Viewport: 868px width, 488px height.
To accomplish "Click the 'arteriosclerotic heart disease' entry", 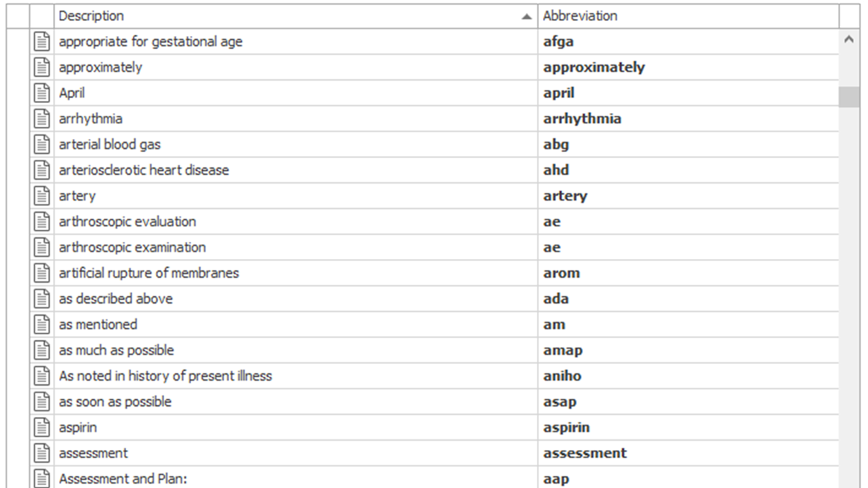I will pos(144,170).
